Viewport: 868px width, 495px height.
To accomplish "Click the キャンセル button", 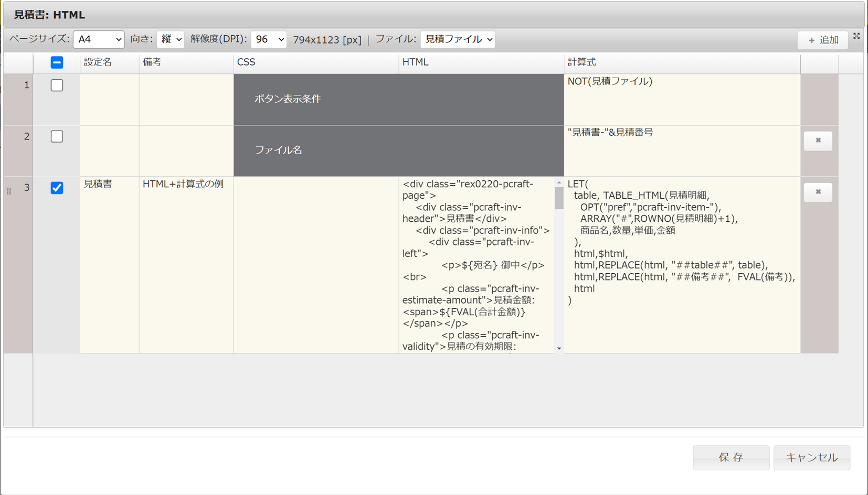I will point(812,458).
